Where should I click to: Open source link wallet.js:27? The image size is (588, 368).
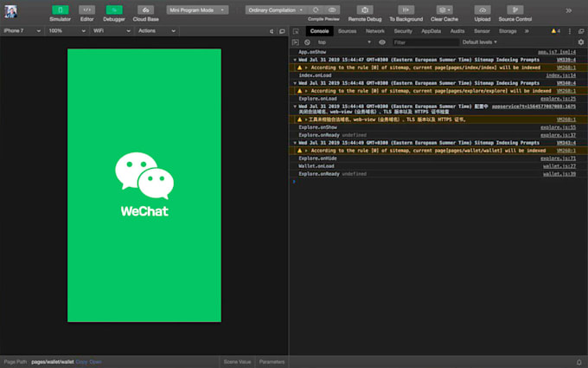[x=559, y=166]
